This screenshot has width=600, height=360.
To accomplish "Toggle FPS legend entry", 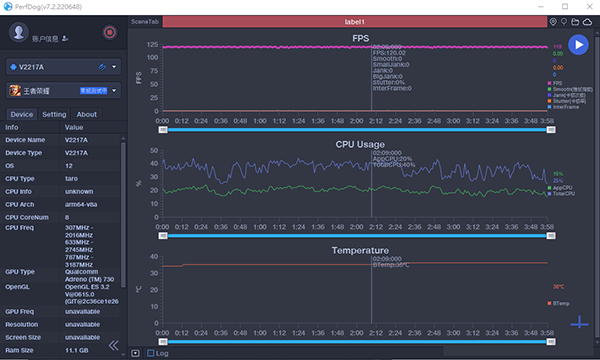I will [x=555, y=83].
